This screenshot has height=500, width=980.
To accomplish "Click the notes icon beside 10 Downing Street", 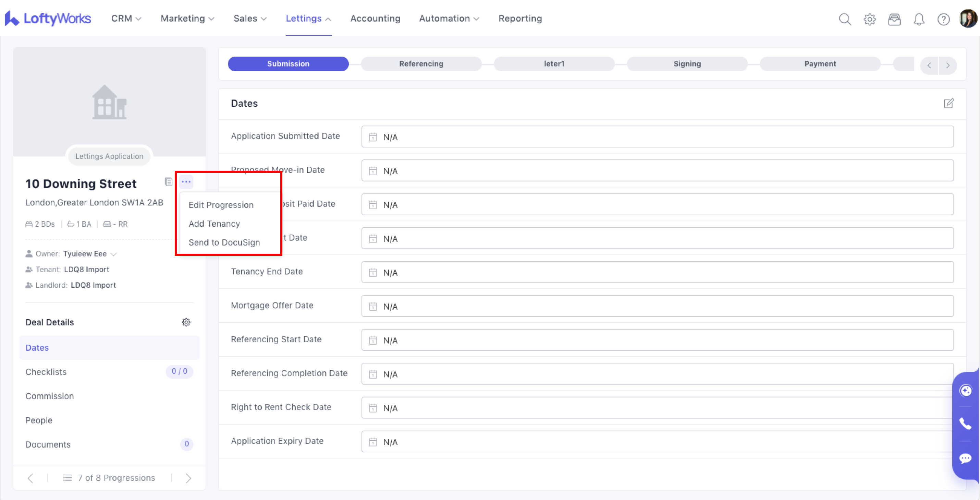I will (x=168, y=182).
